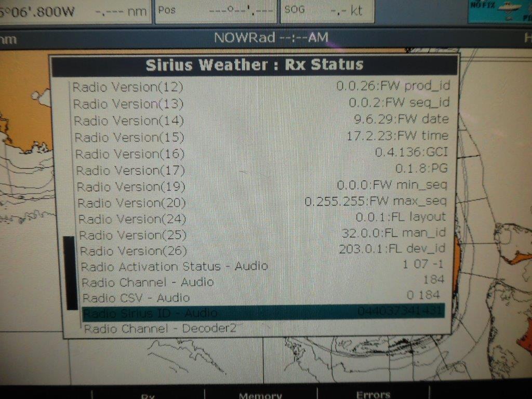Click the 06'.800W longitude readout
The height and width of the screenshot is (399, 532).
coord(37,12)
